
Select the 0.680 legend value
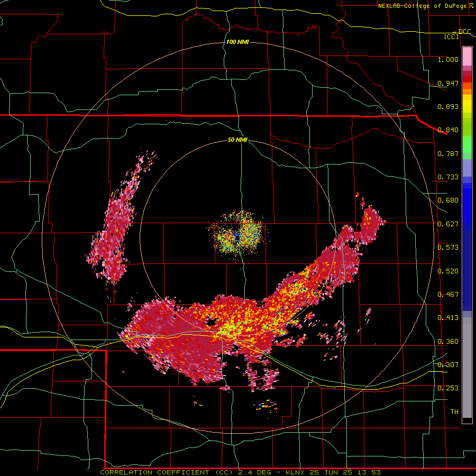click(448, 200)
